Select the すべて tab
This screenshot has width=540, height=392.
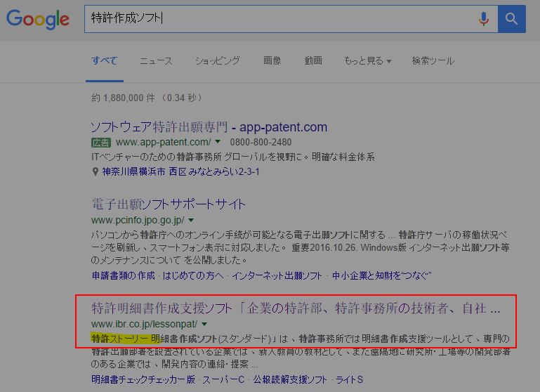pos(105,61)
